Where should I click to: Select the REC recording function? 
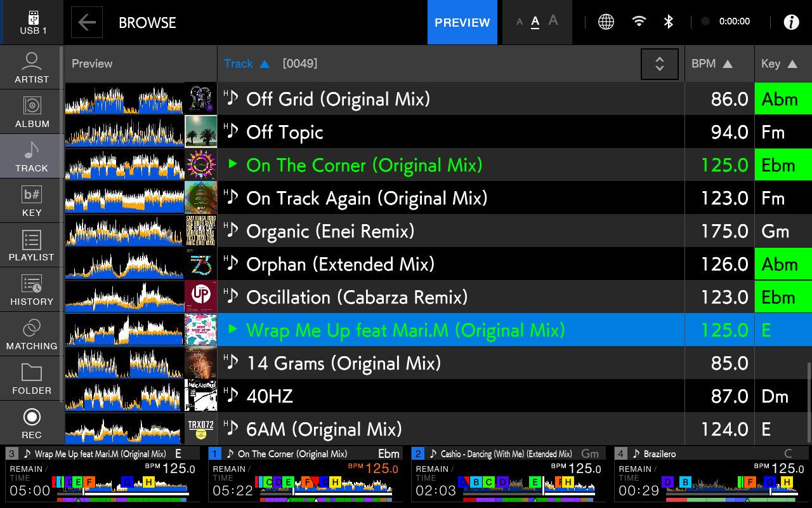pyautogui.click(x=32, y=423)
